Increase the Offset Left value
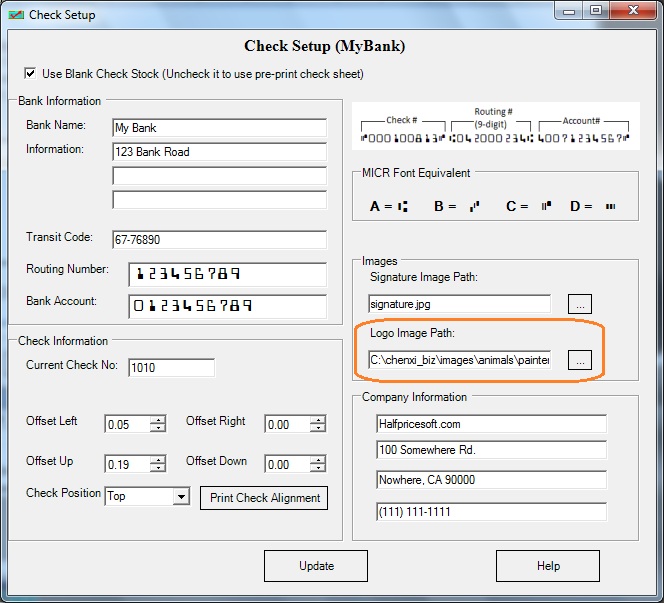This screenshot has height=603, width=664. (158, 420)
